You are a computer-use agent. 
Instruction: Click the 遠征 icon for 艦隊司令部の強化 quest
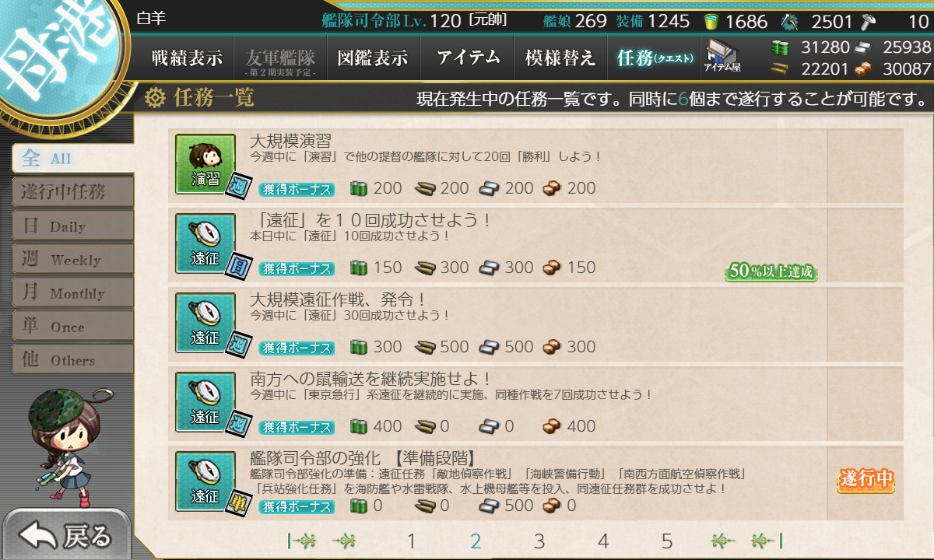pos(205,481)
